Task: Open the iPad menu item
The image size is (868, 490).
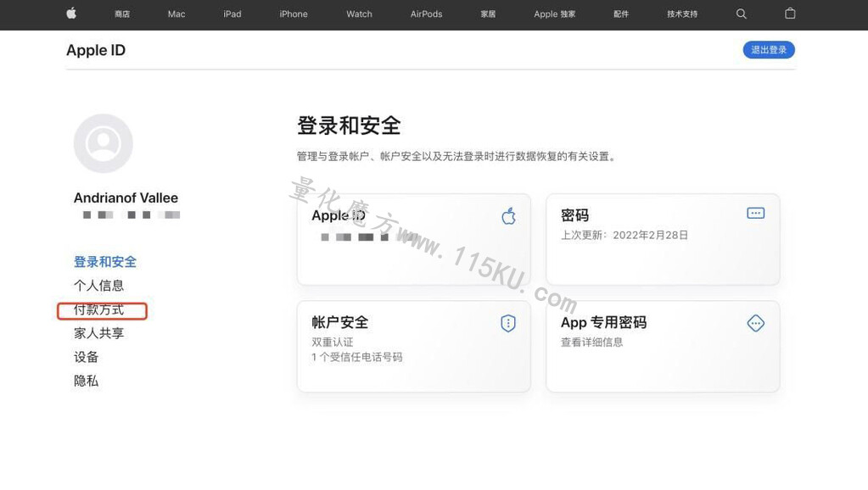Action: coord(232,14)
